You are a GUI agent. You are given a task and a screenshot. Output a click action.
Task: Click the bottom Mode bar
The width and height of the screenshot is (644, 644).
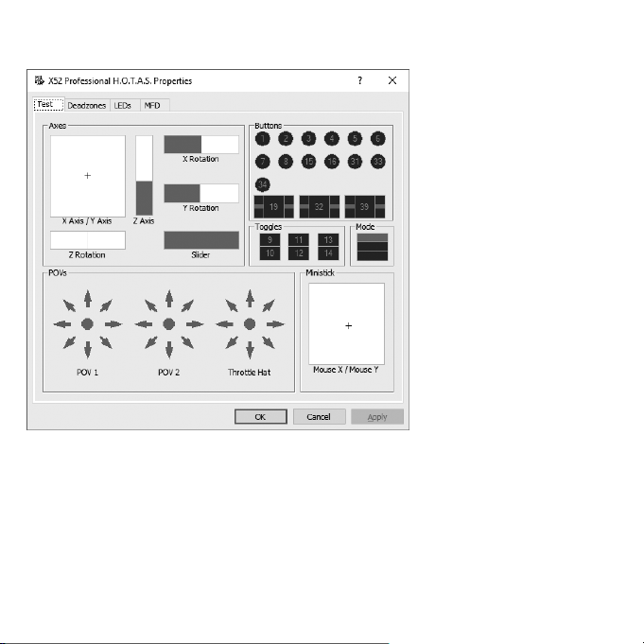pos(372,255)
